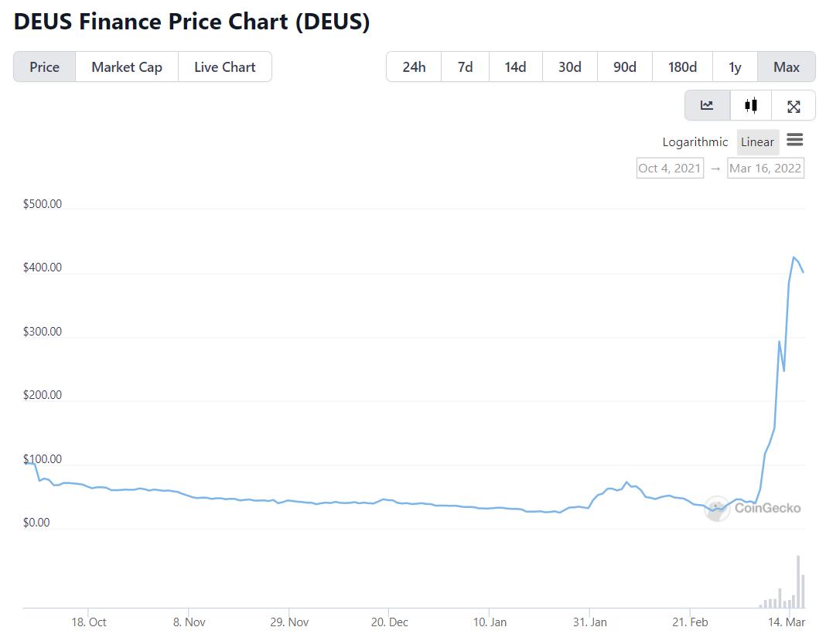Set time range to 7d
The height and width of the screenshot is (644, 826).
point(465,67)
